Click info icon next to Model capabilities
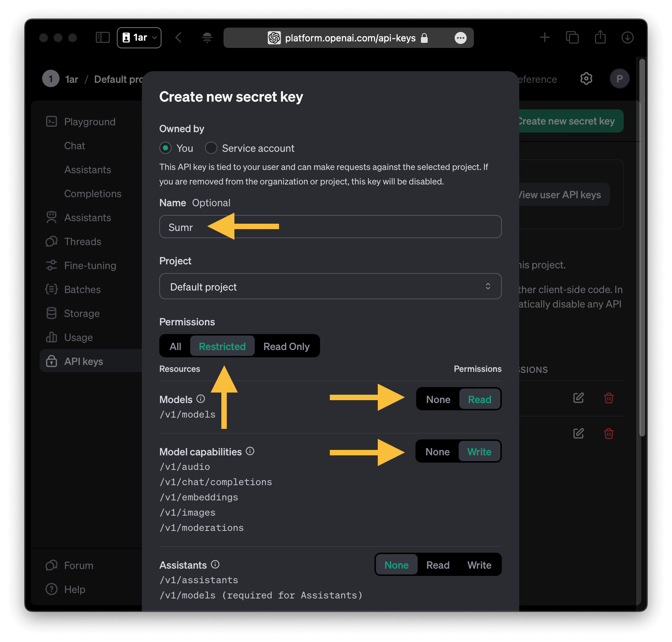The height and width of the screenshot is (642, 672). [x=250, y=451]
